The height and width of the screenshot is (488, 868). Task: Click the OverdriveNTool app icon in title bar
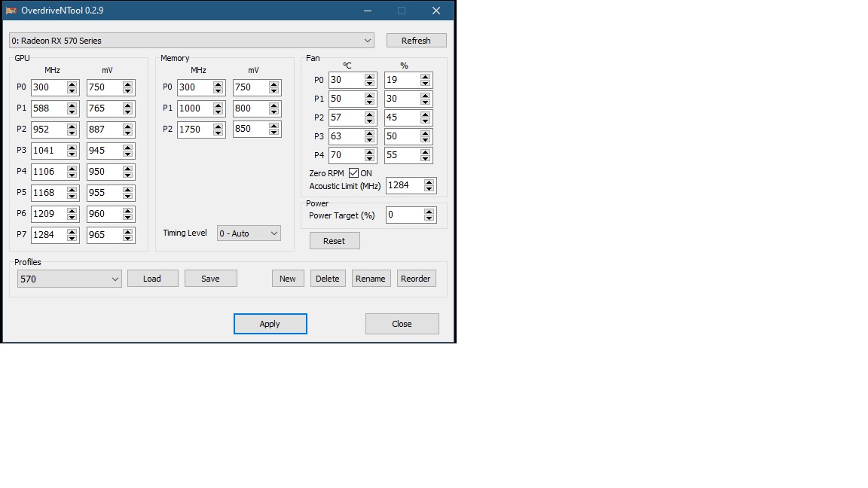[x=11, y=11]
